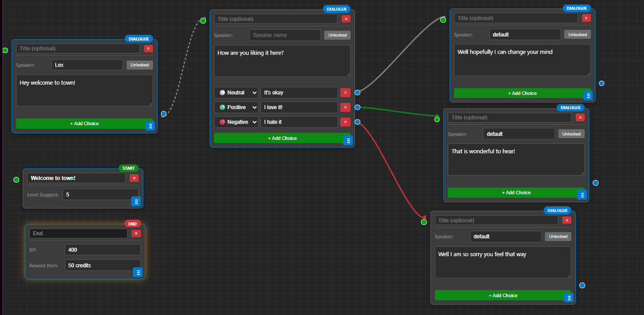Click the input port of the 'change your mind' node
644x315 pixels.
pyautogui.click(x=443, y=20)
